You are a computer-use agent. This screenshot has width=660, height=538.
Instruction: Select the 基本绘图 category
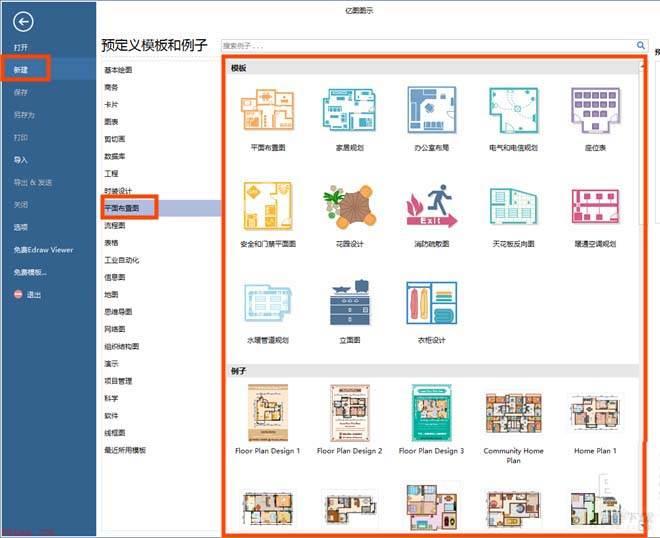point(118,70)
